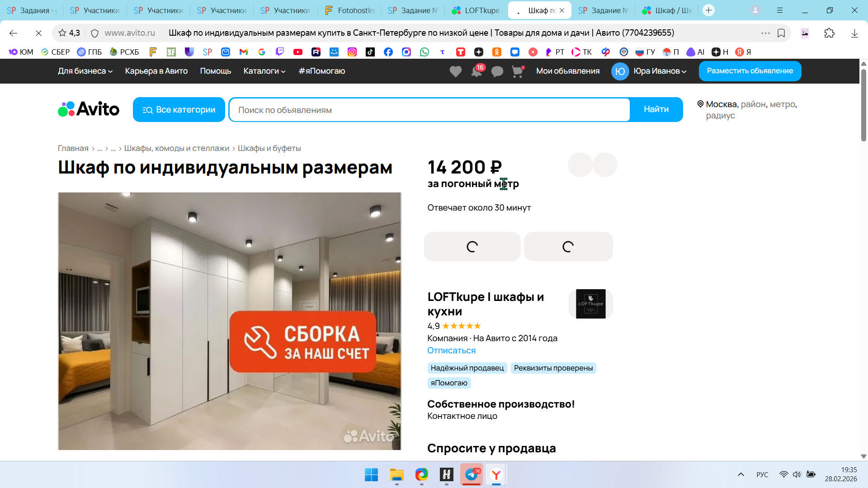
Task: Expand the Для бизнеса dropdown
Action: 85,71
